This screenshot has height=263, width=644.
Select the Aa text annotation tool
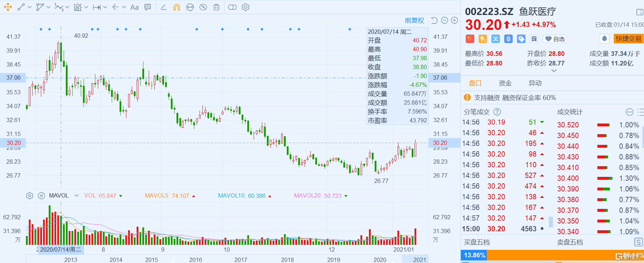[134, 7]
